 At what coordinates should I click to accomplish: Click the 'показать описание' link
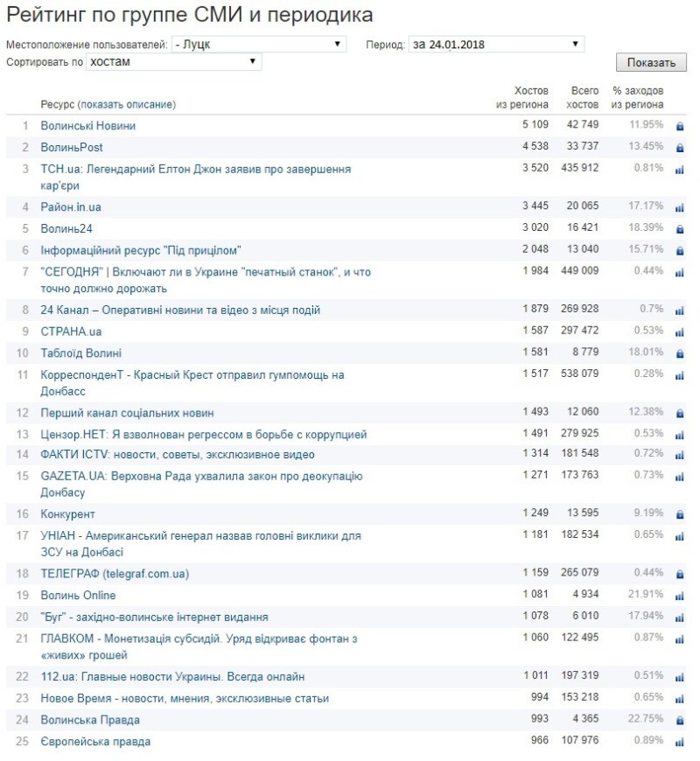[127, 105]
